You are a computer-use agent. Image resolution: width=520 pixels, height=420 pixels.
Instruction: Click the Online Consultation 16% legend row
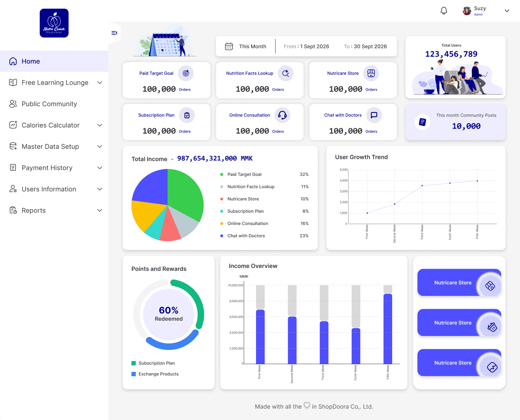click(264, 224)
